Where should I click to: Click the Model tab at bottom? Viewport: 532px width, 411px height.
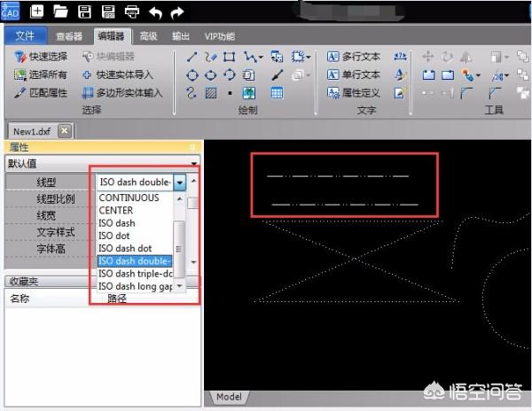[x=228, y=398]
